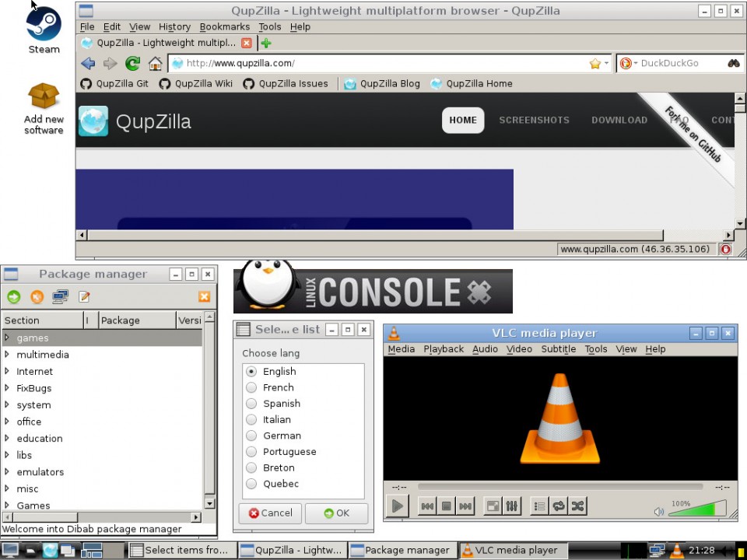Open the home page in QupZilla

tap(155, 63)
